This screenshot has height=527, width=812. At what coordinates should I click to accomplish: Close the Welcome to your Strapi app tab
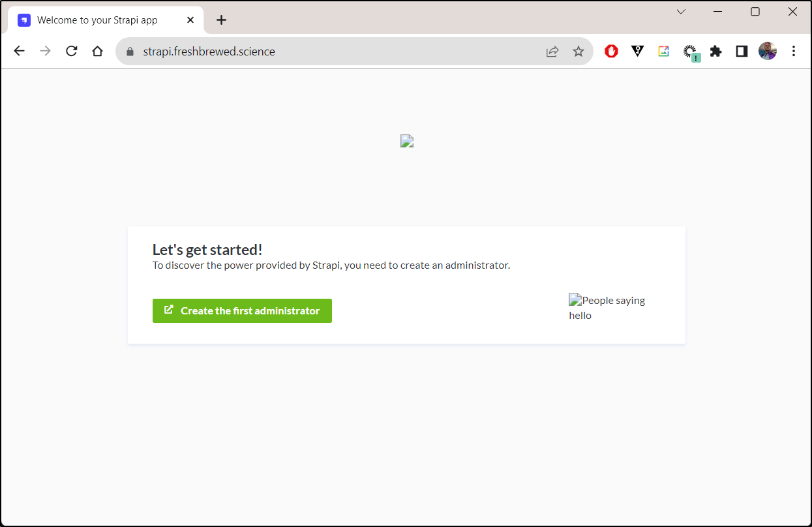pyautogui.click(x=190, y=20)
